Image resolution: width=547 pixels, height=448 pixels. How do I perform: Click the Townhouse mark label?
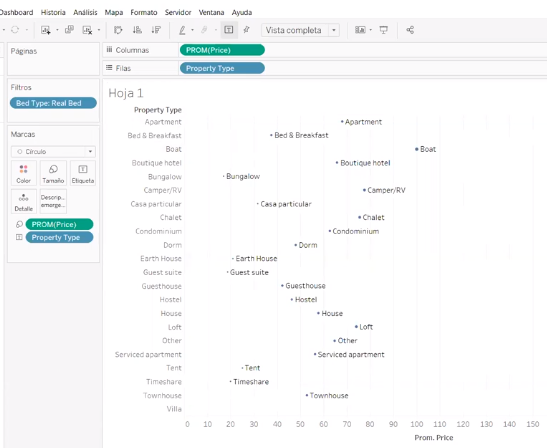pyautogui.click(x=329, y=395)
